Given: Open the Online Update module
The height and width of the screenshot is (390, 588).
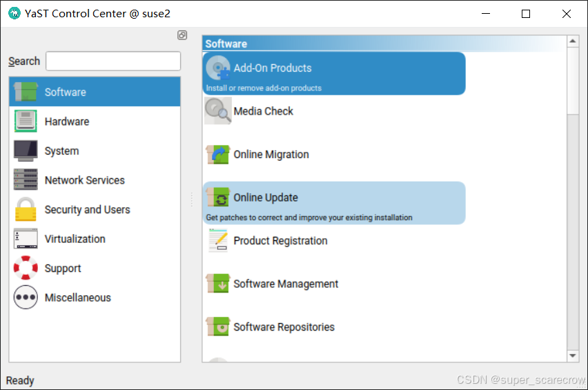Looking at the screenshot, I should coord(334,203).
